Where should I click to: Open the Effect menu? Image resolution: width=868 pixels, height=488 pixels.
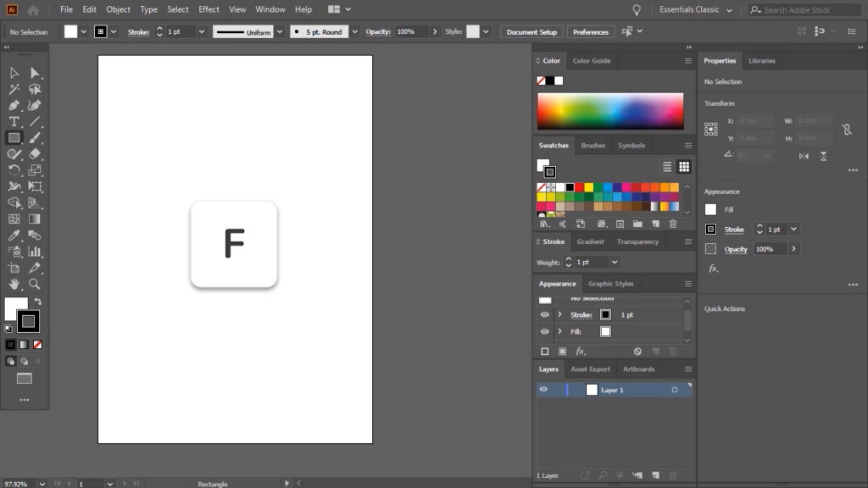209,9
